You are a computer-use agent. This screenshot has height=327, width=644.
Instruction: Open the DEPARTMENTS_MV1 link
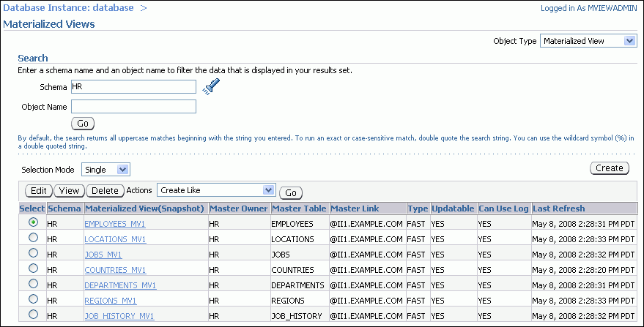click(120, 285)
